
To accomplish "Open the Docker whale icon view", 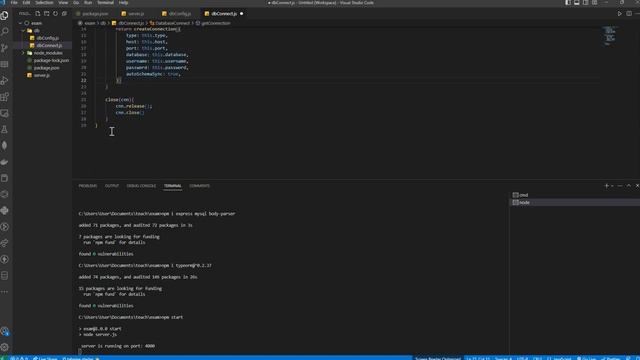I will tap(4, 162).
